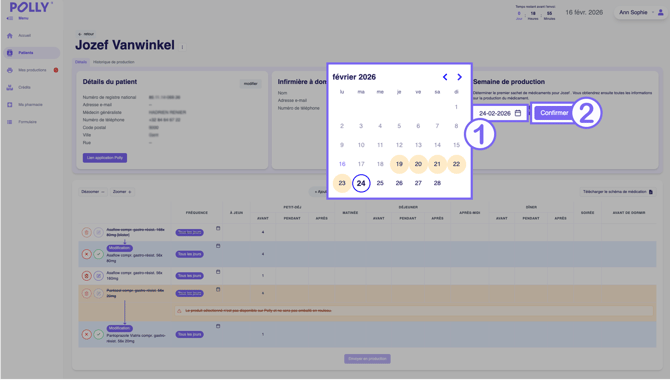Image resolution: width=670 pixels, height=380 pixels.
Task: Click the février 2026 month title
Action: pos(354,77)
